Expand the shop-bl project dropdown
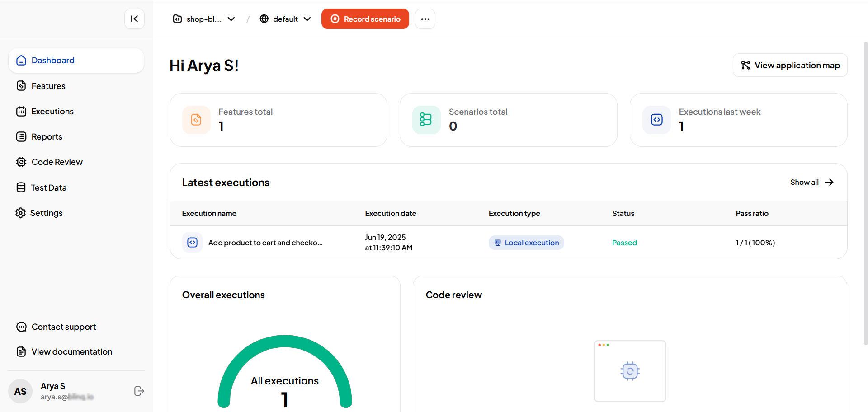 point(204,19)
